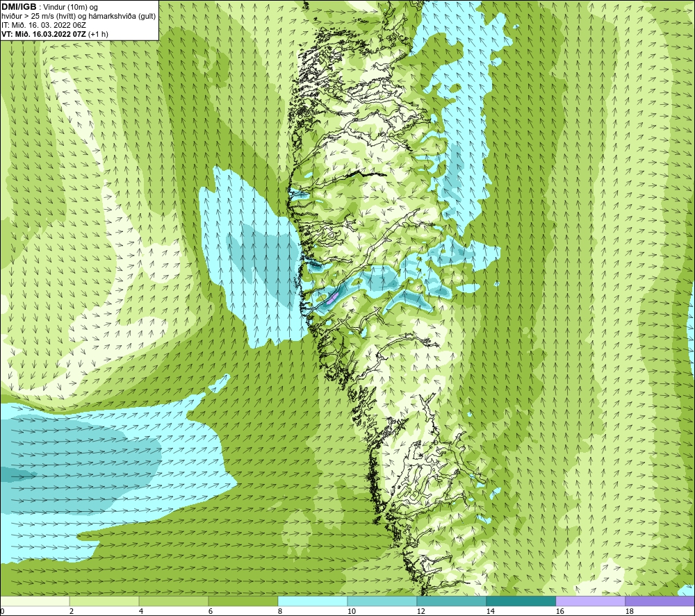Click the 4–6 m/s green legend swatch

coord(174,601)
